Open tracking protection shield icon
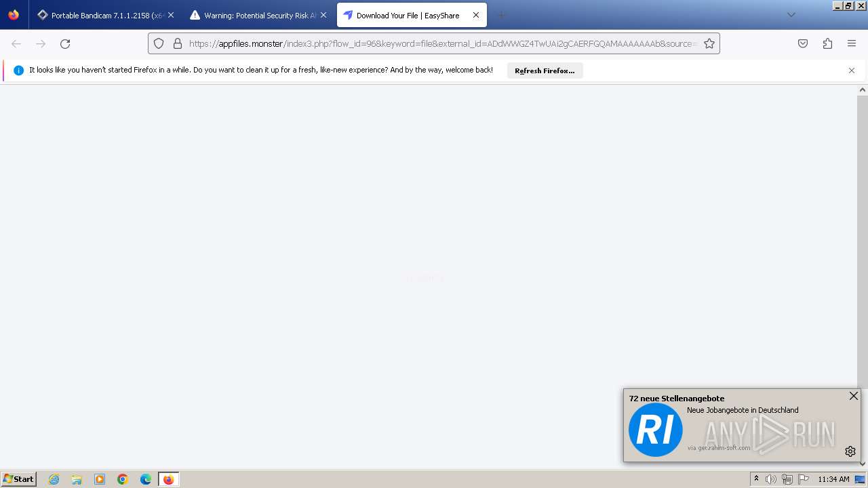 (159, 43)
